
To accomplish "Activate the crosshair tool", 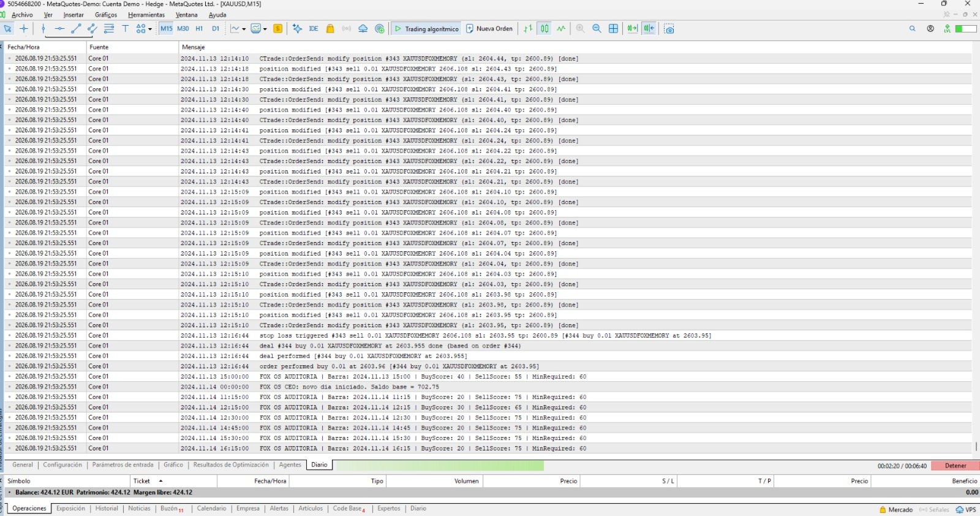I will click(x=24, y=28).
